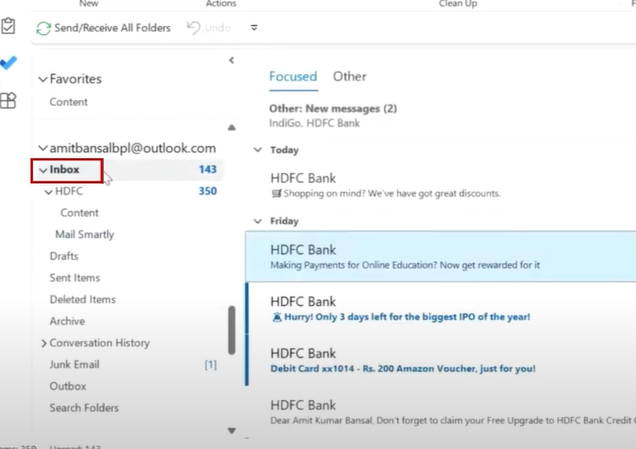Screen dimensions: 636x449
Task: Click folder pane scroll up arrow
Action: pyautogui.click(x=232, y=128)
